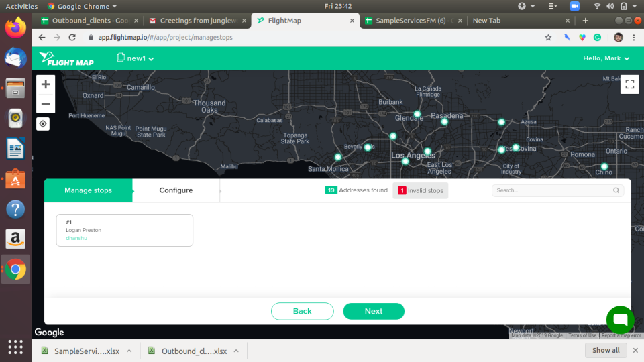Open the Hello, Mark user menu
Viewport: 644px width, 362px height.
point(606,58)
